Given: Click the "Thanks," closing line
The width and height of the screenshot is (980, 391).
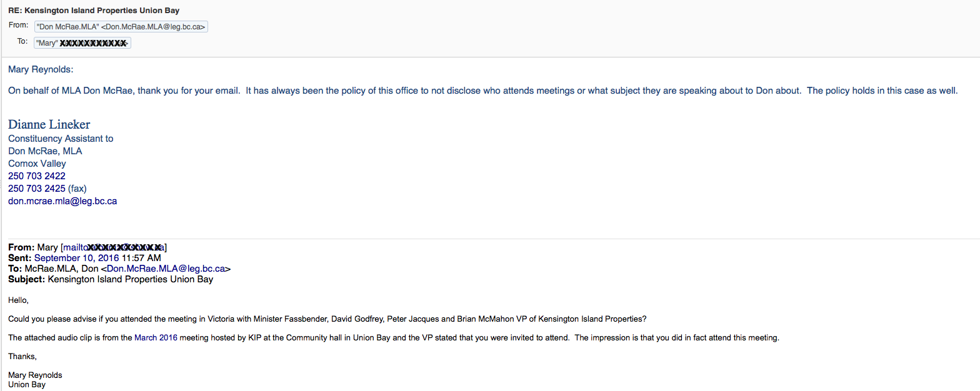Looking at the screenshot, I should coord(22,356).
